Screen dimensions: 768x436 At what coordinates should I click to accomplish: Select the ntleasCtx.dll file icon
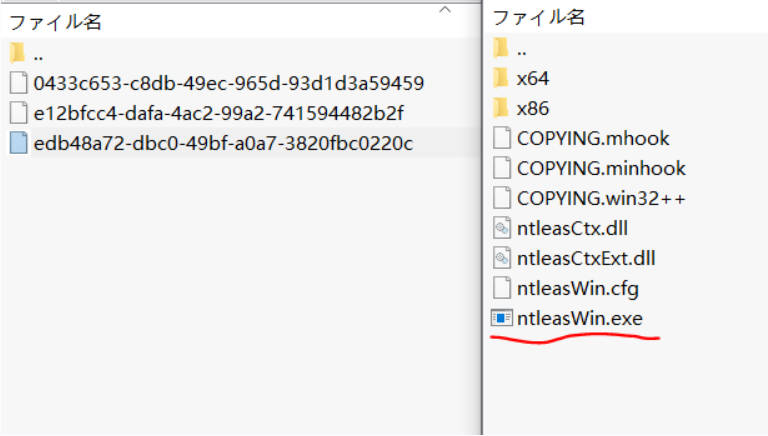501,228
